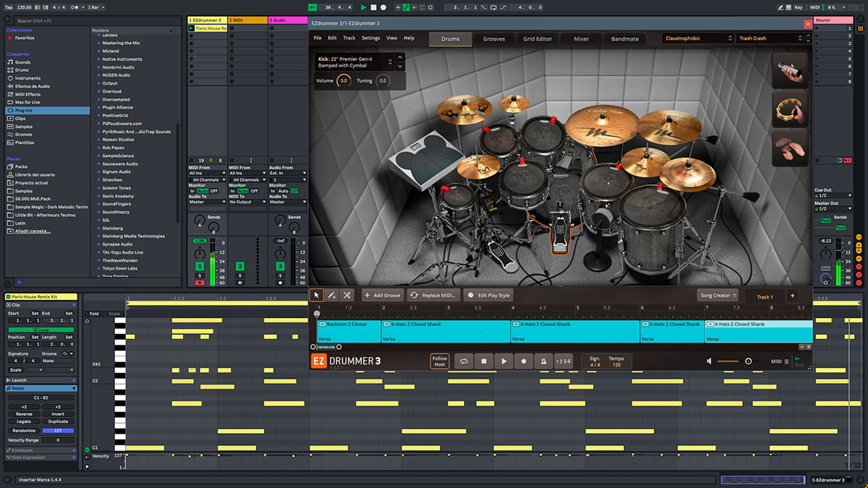Open track 1 MIDI From All Ins dropdown
Viewport: 868px width, 488px height.
(x=207, y=174)
